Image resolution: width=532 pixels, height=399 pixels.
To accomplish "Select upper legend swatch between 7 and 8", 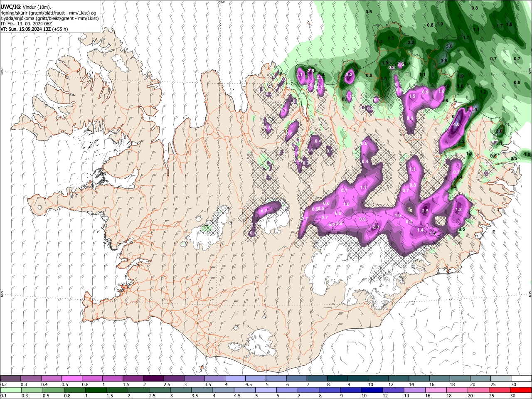I will pyautogui.click(x=317, y=378).
